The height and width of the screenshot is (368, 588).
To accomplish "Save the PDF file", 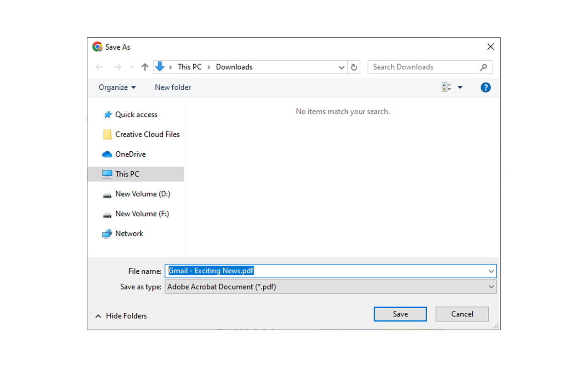I will tap(400, 314).
